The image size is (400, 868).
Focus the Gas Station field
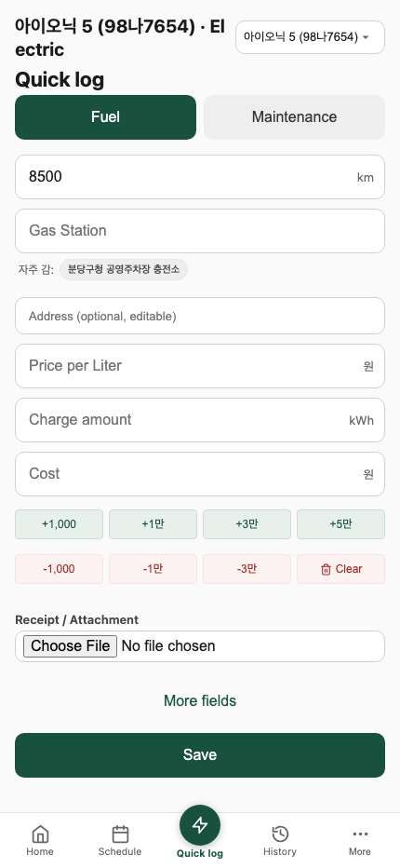[200, 231]
